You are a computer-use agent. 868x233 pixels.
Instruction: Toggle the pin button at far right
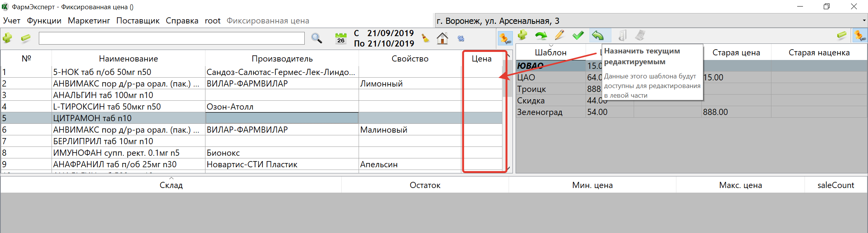[x=860, y=36]
